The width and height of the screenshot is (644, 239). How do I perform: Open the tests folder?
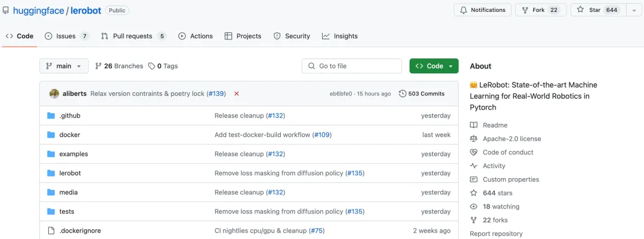(x=67, y=212)
